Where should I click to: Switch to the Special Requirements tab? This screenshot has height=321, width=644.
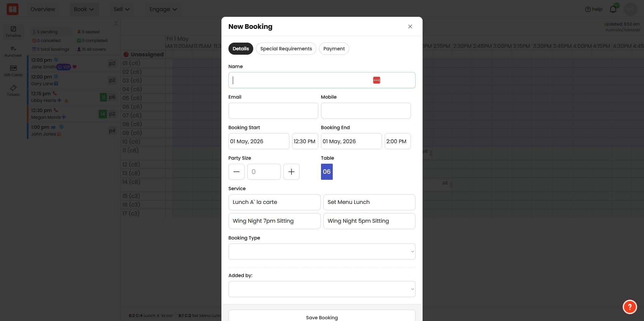click(286, 49)
